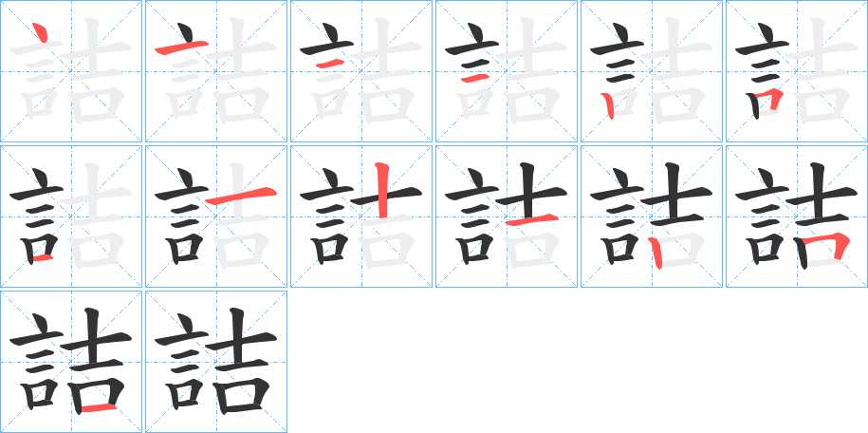Select the step with red vertical of 士
868x433 pixels.
[x=361, y=216]
